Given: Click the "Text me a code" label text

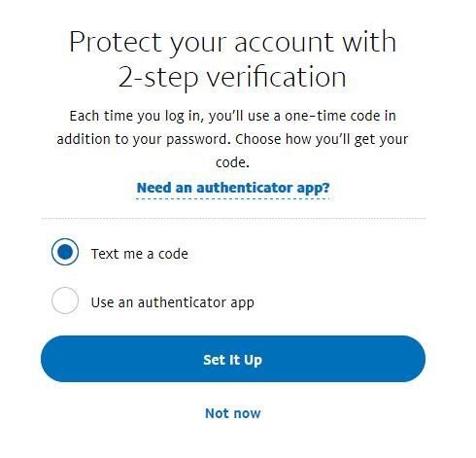Looking at the screenshot, I should pyautogui.click(x=140, y=254).
